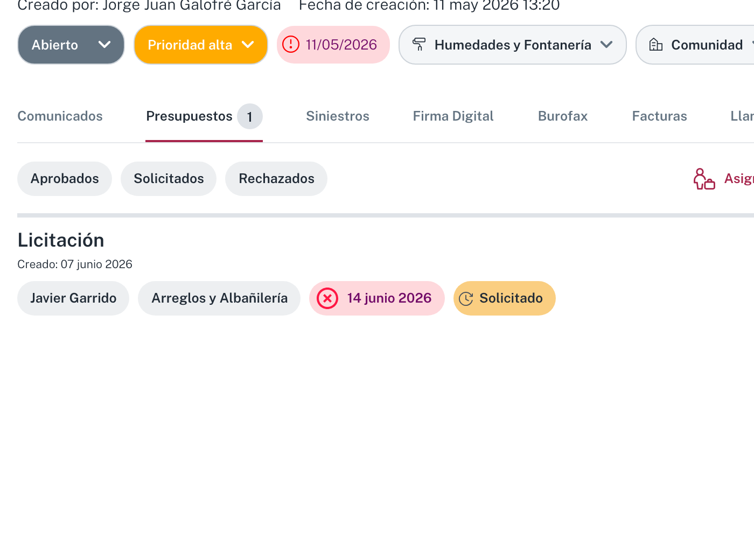Image resolution: width=754 pixels, height=560 pixels.
Task: Click the chevron beside Humedades y Fontanería
Action: pos(606,45)
